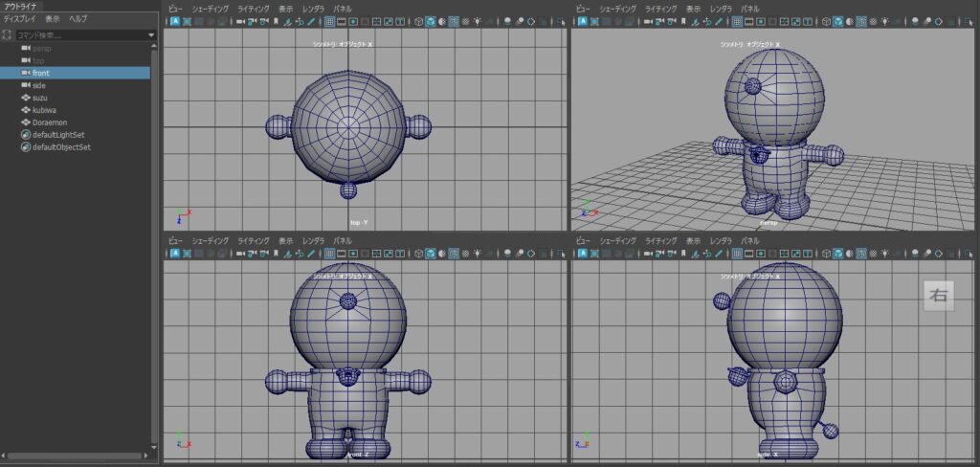Viewport: 980px width, 467px height.
Task: Open outliner 表示 menu
Action: coord(53,19)
